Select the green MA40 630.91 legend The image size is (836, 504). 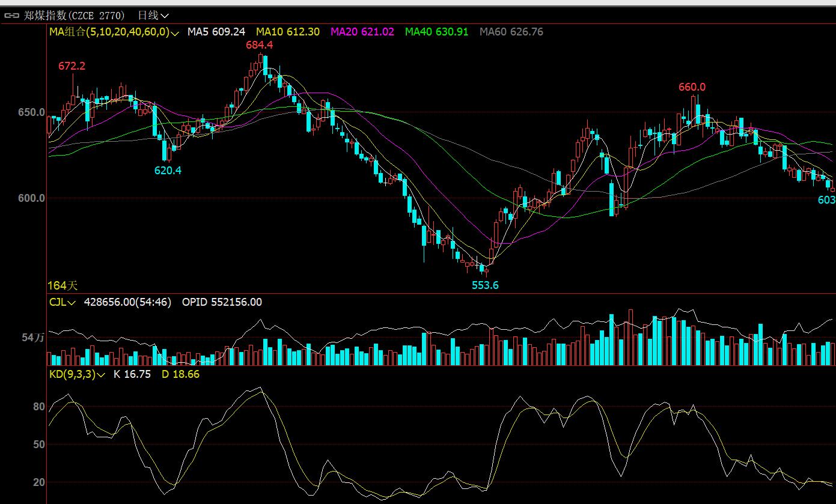(x=436, y=32)
